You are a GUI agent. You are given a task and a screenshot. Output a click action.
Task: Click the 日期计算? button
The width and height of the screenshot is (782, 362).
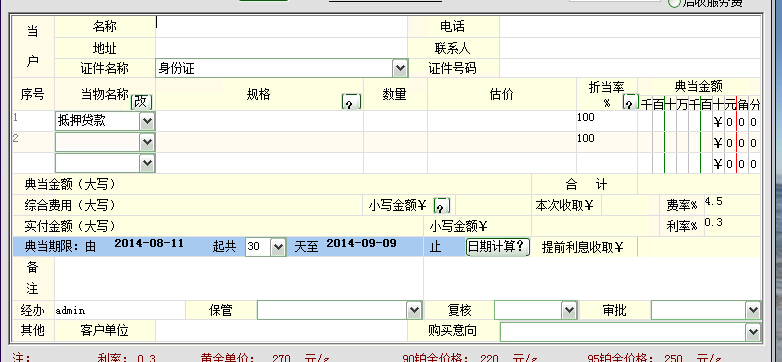[498, 247]
